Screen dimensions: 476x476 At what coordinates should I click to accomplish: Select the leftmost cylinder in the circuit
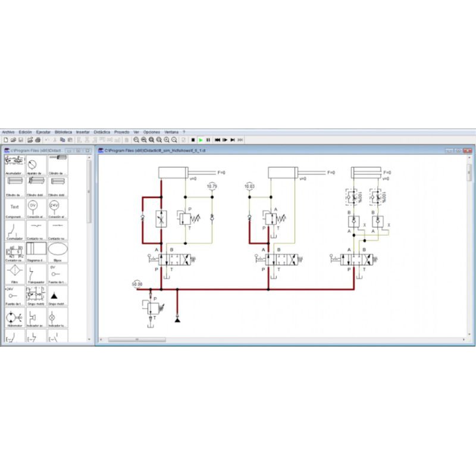pos(173,173)
